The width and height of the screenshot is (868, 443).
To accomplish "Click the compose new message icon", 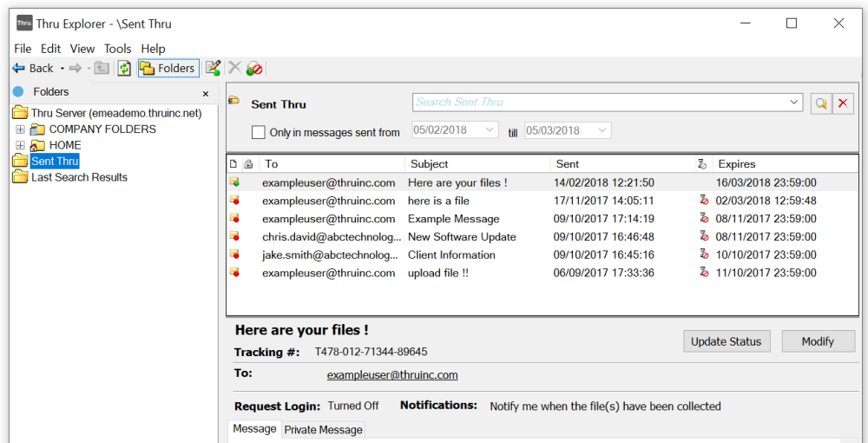I will (x=214, y=68).
